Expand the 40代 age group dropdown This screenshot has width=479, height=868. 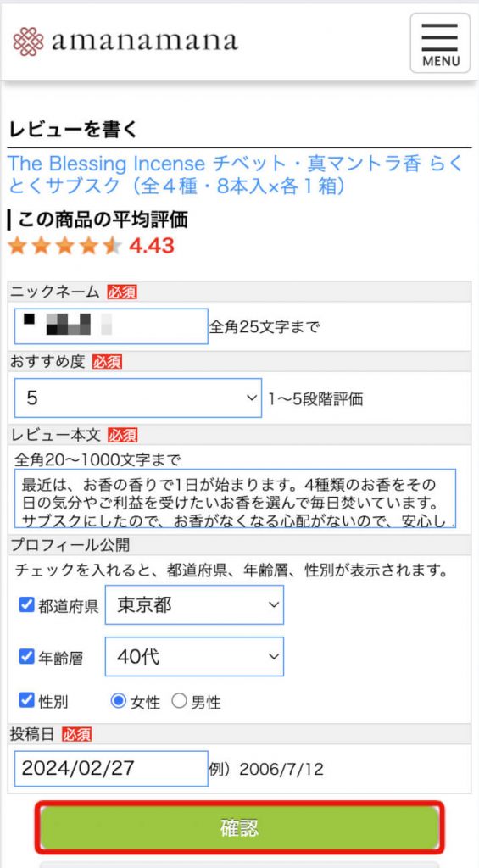194,657
